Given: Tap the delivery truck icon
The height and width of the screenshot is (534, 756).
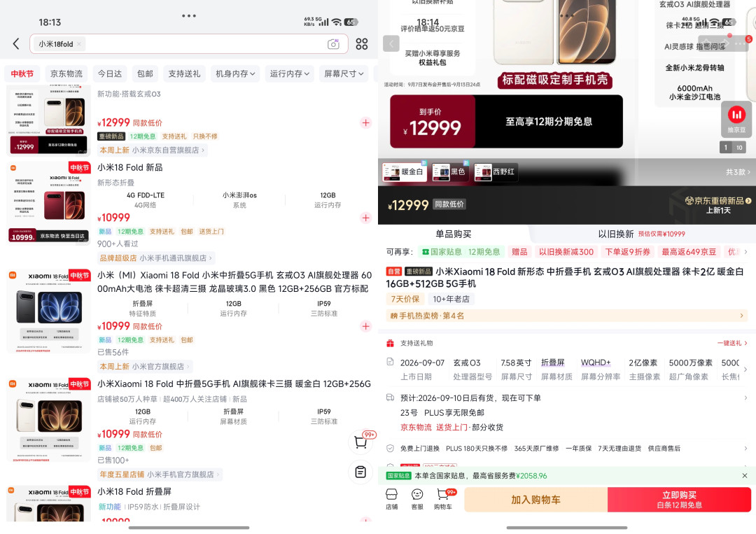Looking at the screenshot, I should [390, 398].
